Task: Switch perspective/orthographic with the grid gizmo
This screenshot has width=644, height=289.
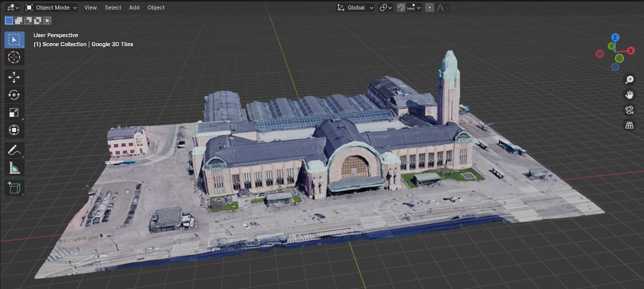Action: point(630,125)
